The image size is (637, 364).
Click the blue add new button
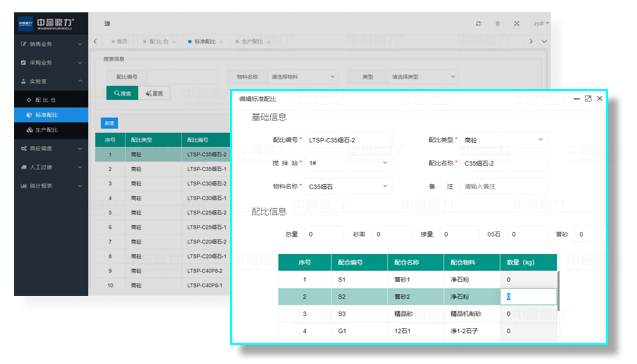(x=109, y=123)
